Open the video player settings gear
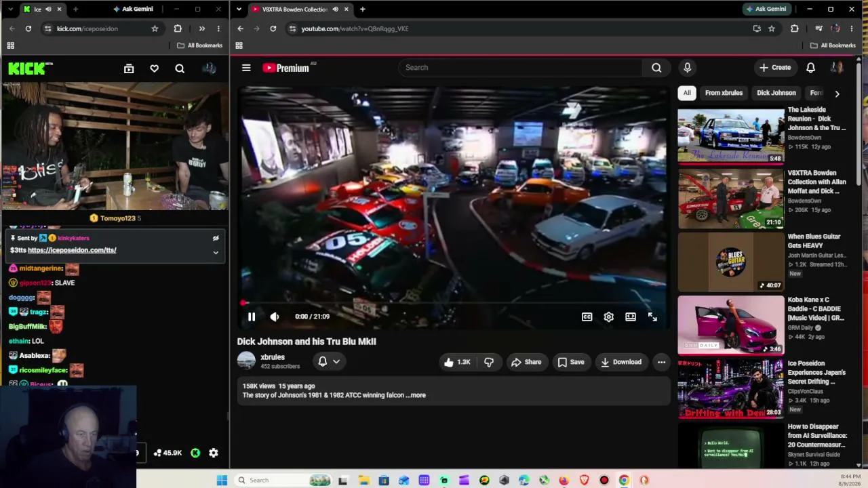This screenshot has width=868, height=488. [609, 317]
